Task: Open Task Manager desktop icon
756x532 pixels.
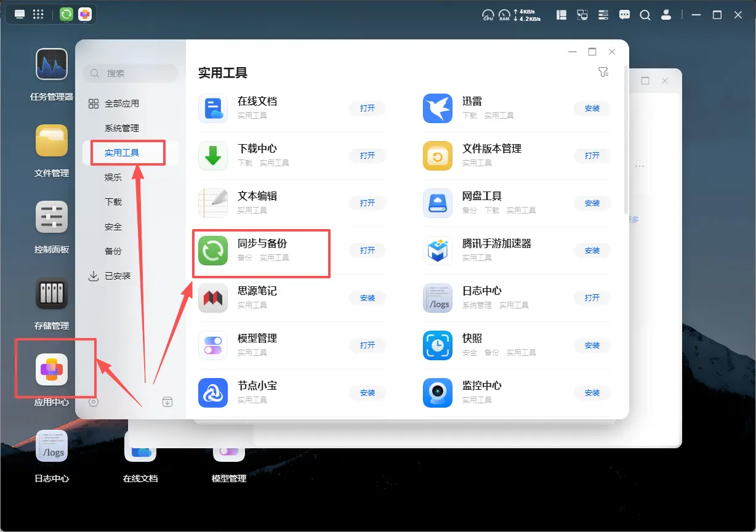Action: pyautogui.click(x=52, y=64)
